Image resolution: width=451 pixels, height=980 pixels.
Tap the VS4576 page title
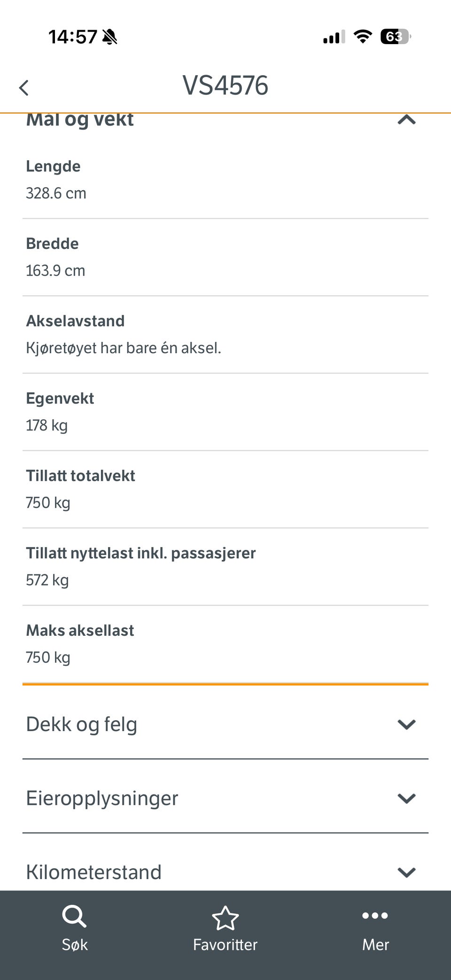(x=225, y=85)
